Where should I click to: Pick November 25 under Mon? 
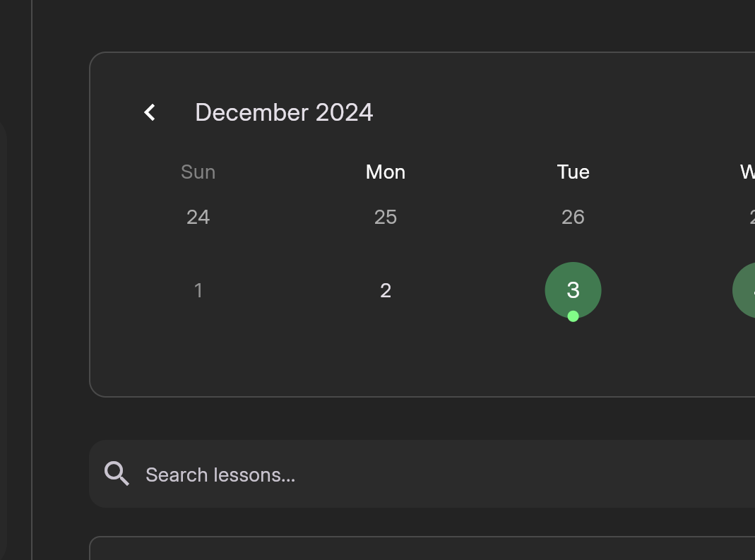386,218
